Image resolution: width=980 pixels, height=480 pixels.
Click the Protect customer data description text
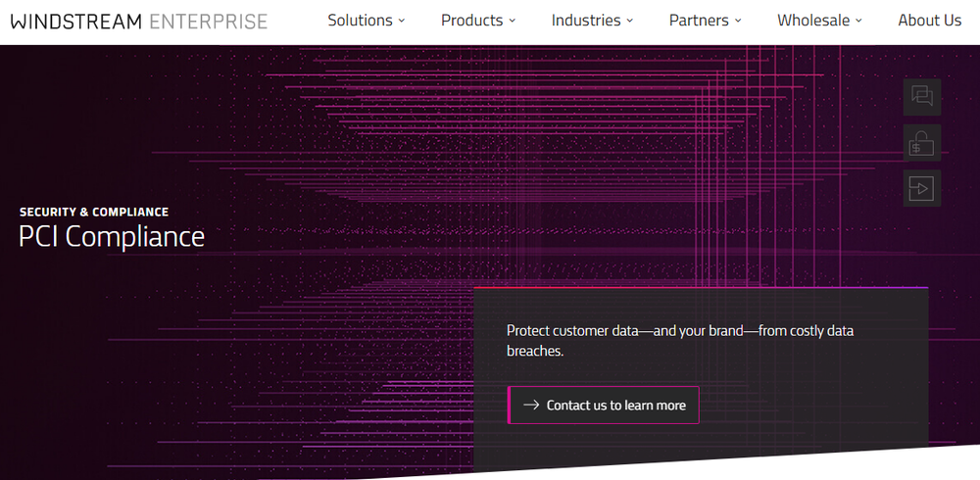(680, 341)
